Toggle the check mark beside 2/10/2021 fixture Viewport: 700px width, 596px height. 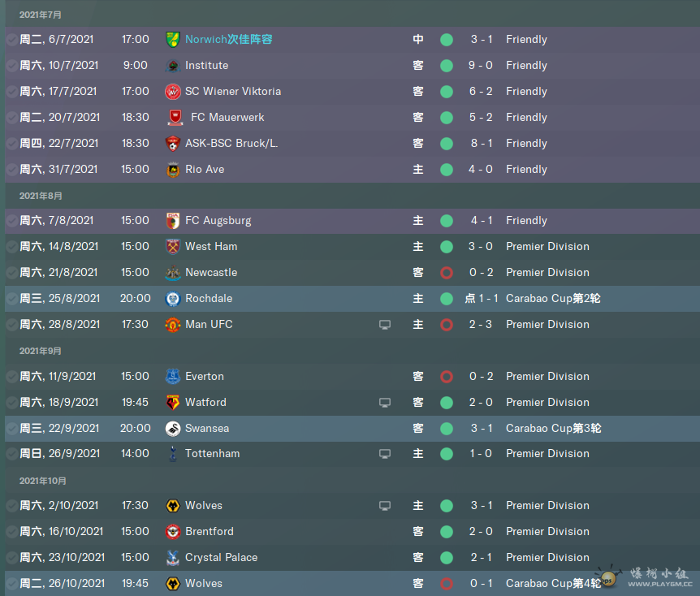[11, 505]
